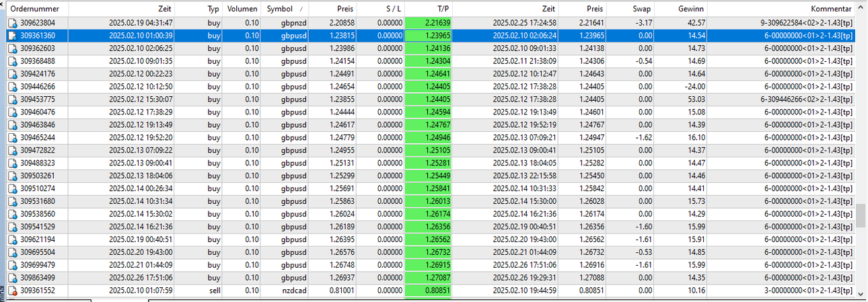The height and width of the screenshot is (302, 868).
Task: Click the icon beside order 309863499
Action: [x=12, y=278]
